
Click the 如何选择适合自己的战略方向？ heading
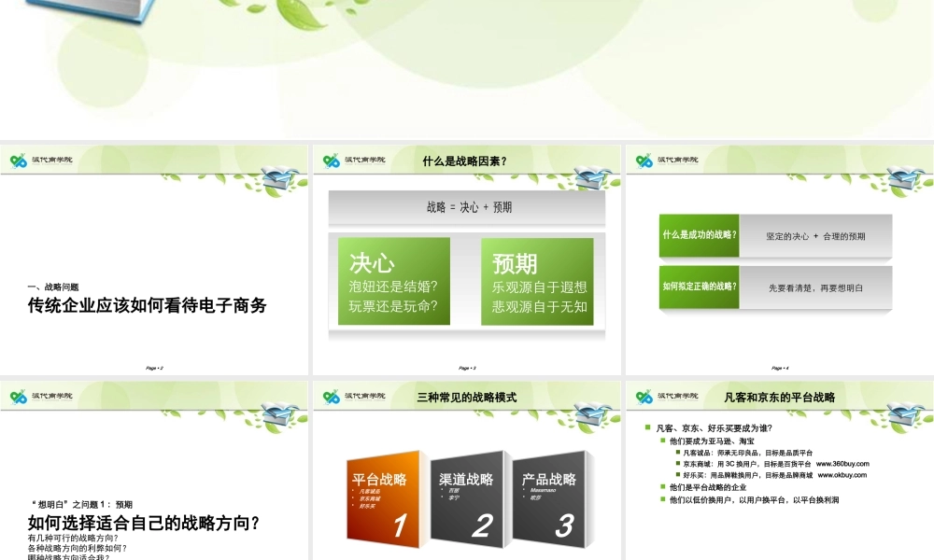click(143, 523)
